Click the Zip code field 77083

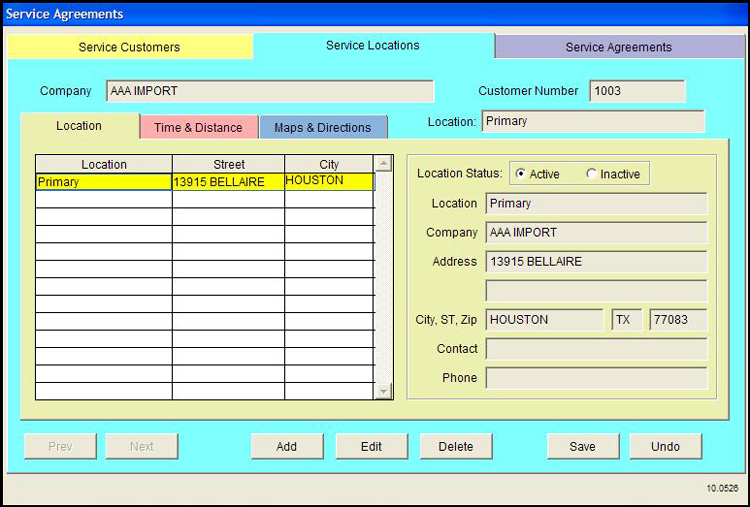tap(678, 320)
